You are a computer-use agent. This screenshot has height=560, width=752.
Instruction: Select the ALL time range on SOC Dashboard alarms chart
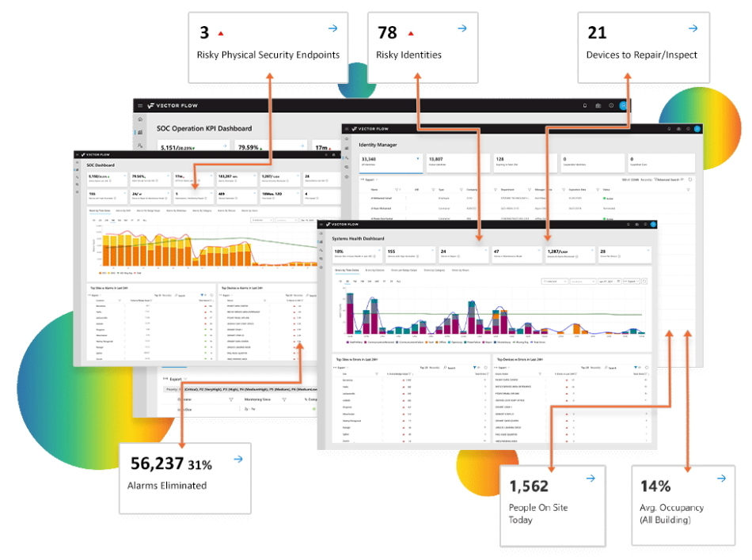pyautogui.click(x=143, y=220)
